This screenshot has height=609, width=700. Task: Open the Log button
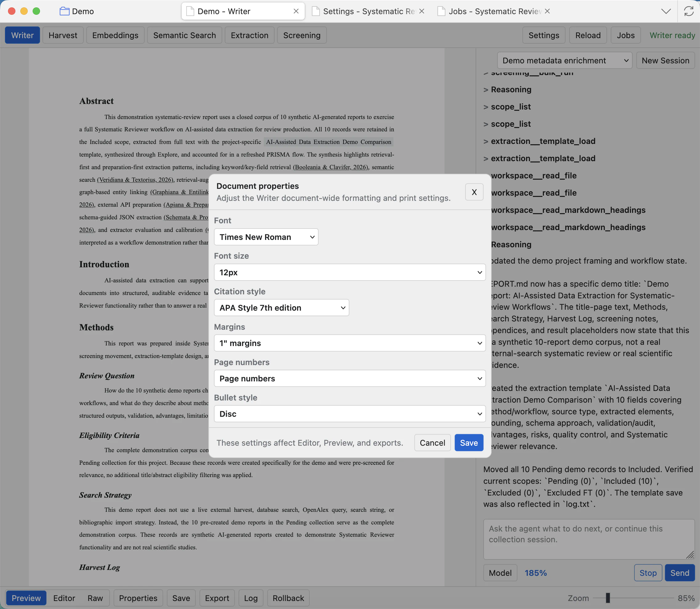coord(251,598)
